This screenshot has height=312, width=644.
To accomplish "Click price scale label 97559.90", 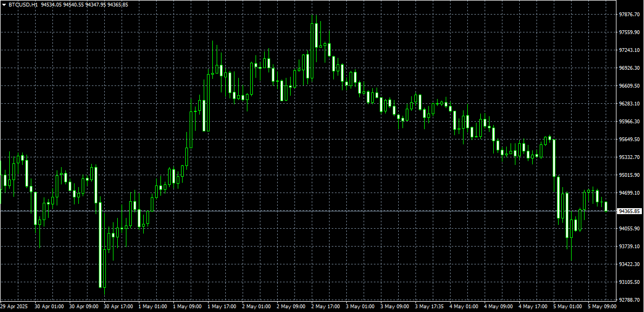I will 629,32.
